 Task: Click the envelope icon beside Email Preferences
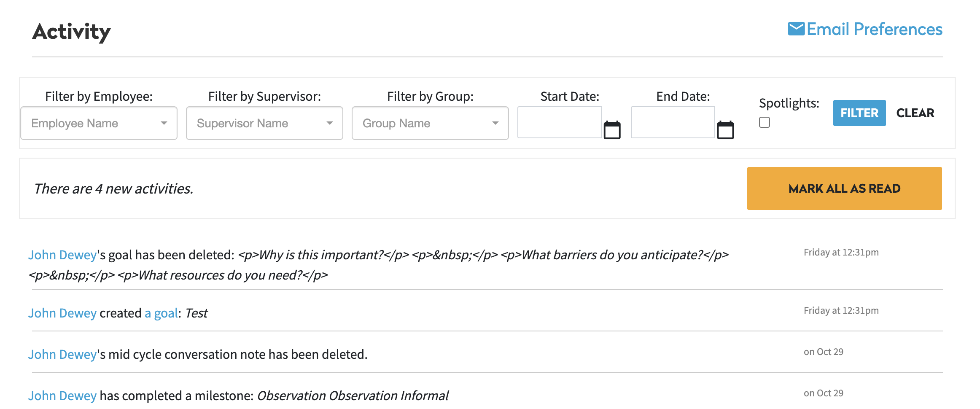click(796, 29)
